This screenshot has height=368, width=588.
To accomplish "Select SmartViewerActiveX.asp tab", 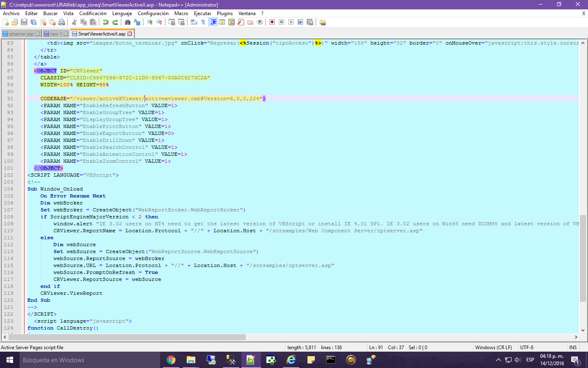I will tap(102, 34).
